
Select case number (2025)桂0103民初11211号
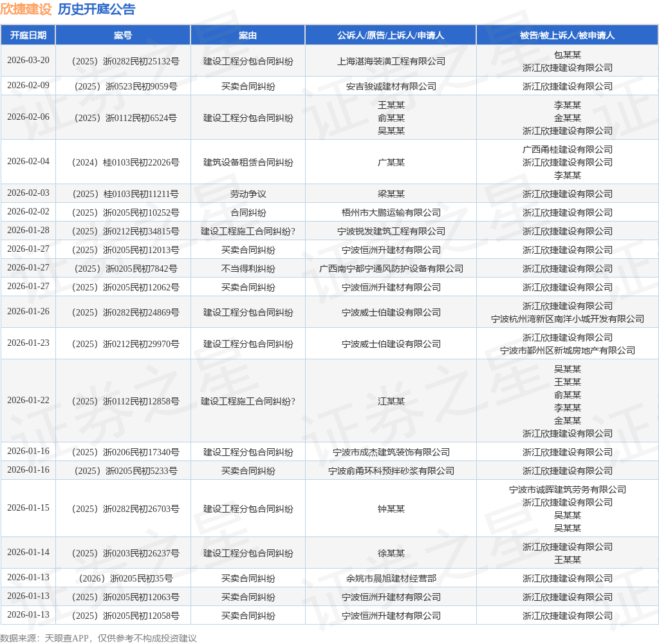point(125,194)
